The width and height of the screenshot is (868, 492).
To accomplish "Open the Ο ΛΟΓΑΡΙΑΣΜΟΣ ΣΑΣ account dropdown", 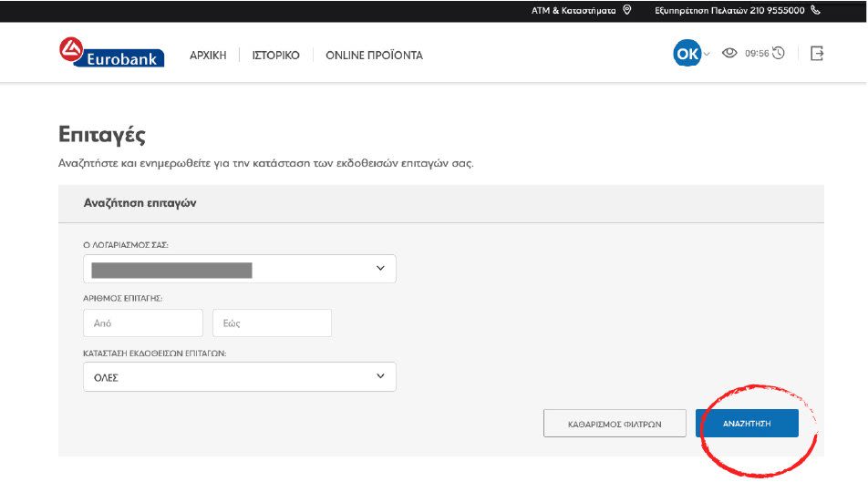I will pyautogui.click(x=240, y=269).
